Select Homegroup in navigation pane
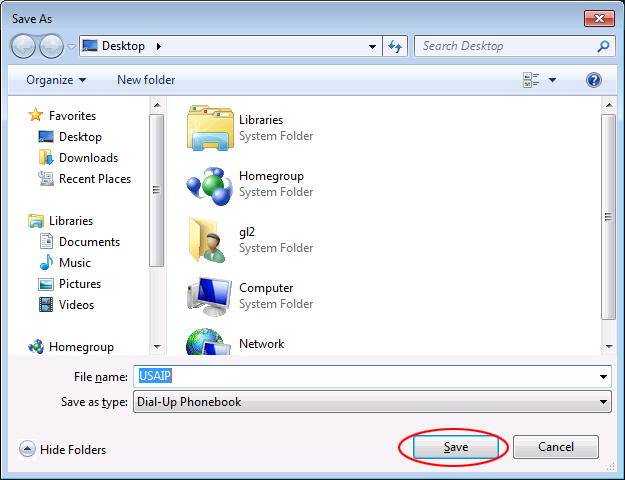This screenshot has height=480, width=625. point(81,347)
